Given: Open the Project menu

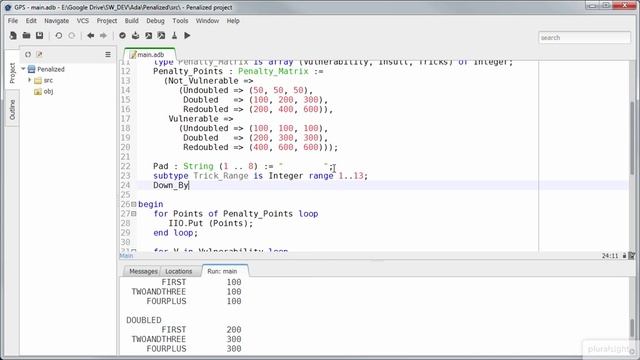Looking at the screenshot, I should tap(107, 21).
